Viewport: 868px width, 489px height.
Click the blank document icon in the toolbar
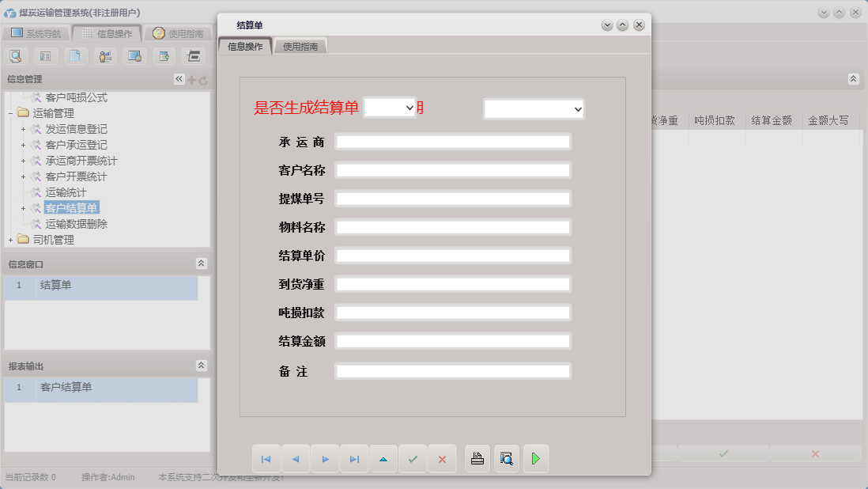[x=75, y=55]
